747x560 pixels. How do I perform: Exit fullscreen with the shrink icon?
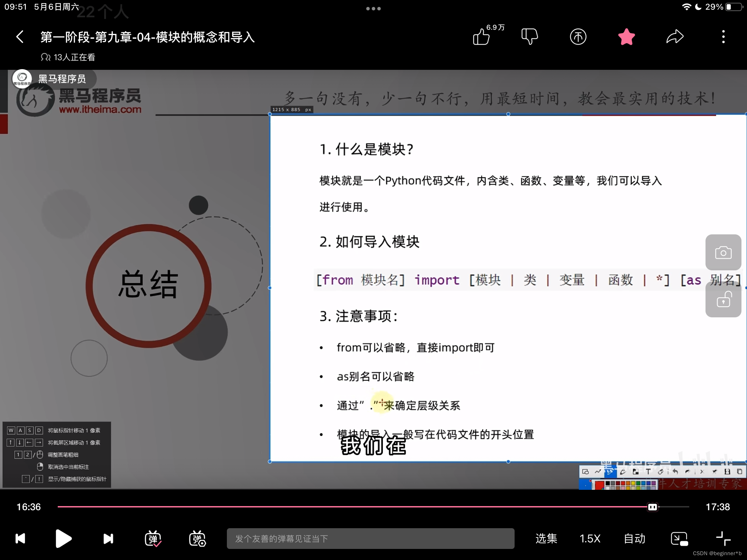click(x=723, y=539)
